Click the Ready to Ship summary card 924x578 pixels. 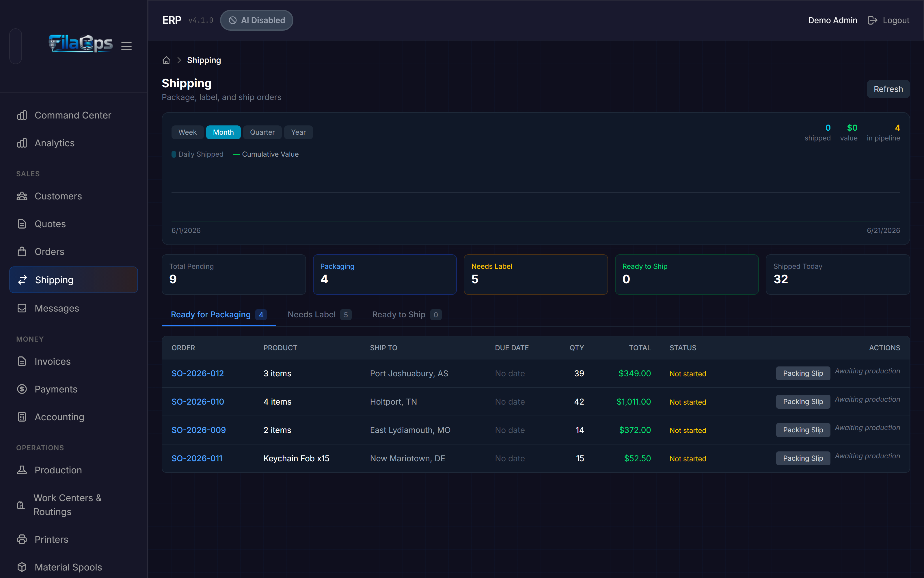(687, 275)
